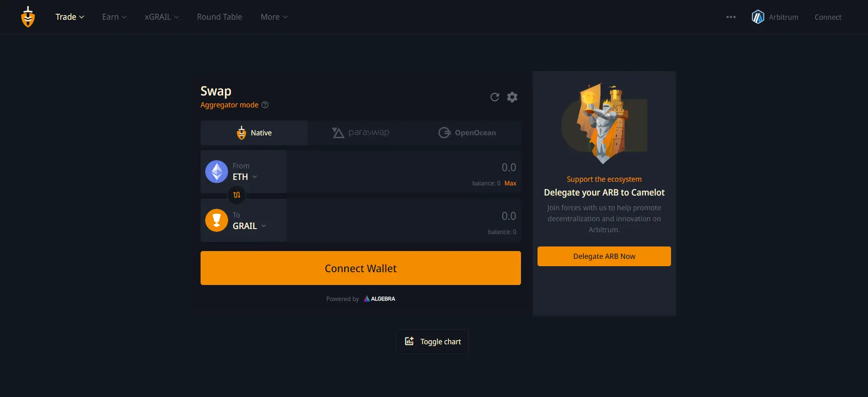This screenshot has height=397, width=868.
Task: Click the Camelot logo in the header
Action: [x=28, y=17]
